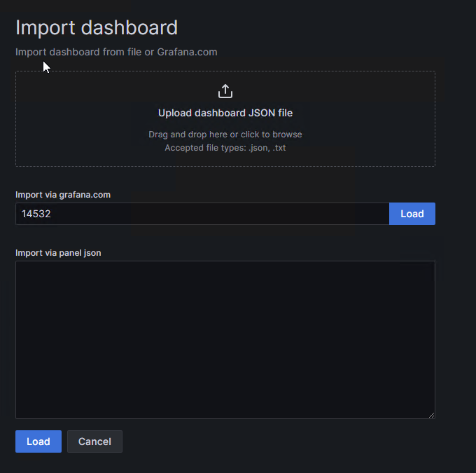
Task: Focus the panel JSON text area
Action: (x=225, y=340)
